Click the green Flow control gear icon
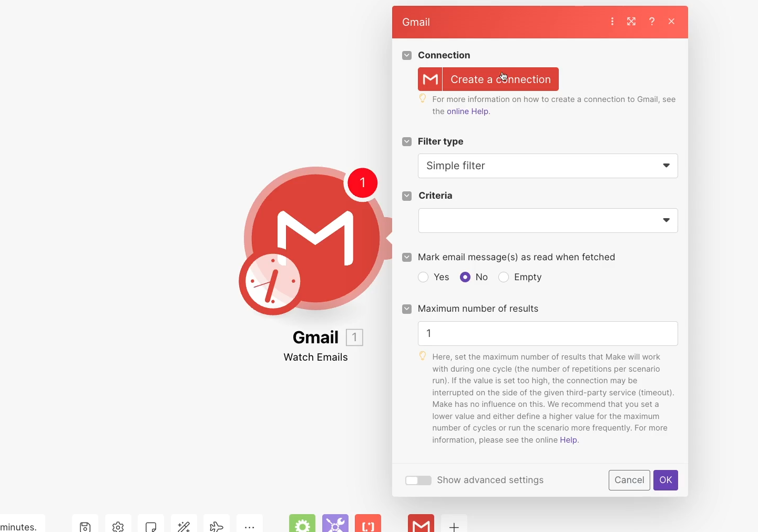 (x=302, y=524)
